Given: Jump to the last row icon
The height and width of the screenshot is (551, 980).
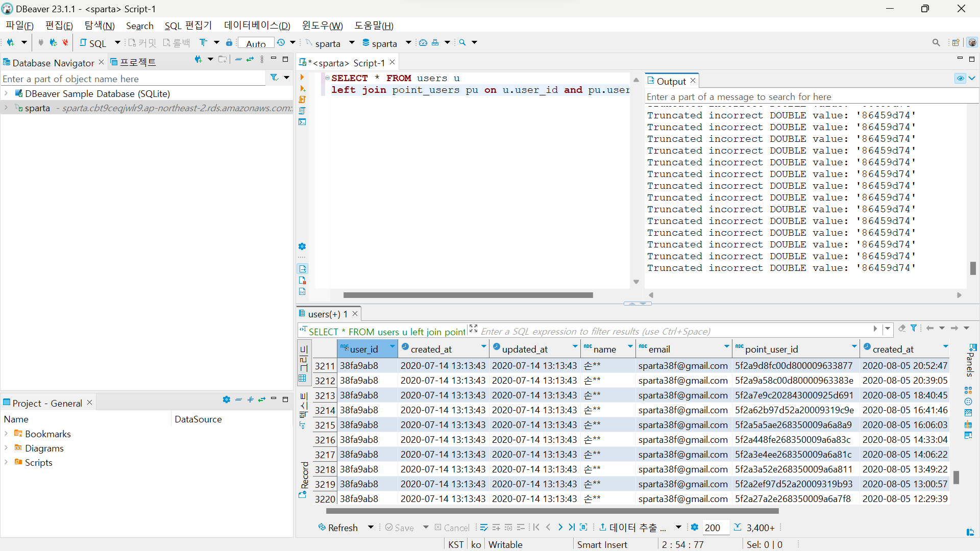Looking at the screenshot, I should (x=572, y=528).
